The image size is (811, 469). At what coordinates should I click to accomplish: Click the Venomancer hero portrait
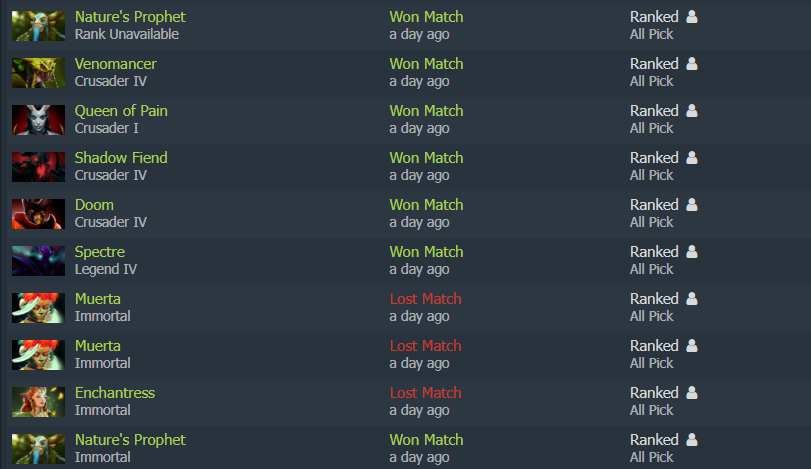[38, 73]
